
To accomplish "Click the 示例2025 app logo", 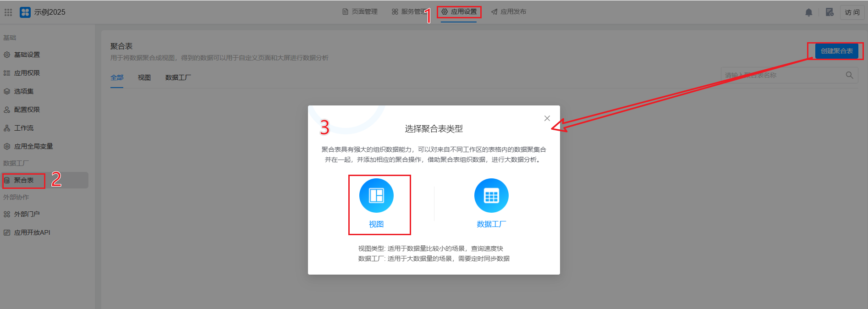I will 25,12.
